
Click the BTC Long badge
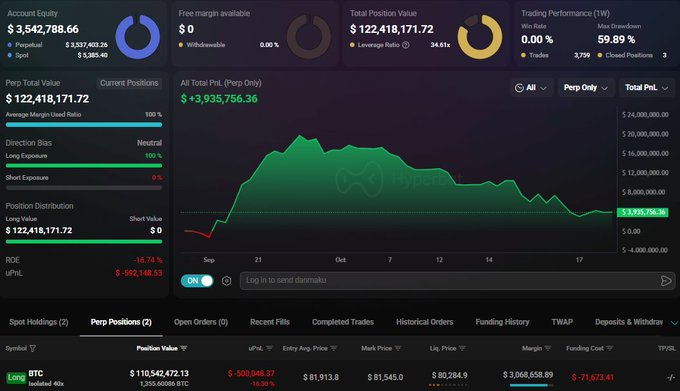tap(16, 378)
